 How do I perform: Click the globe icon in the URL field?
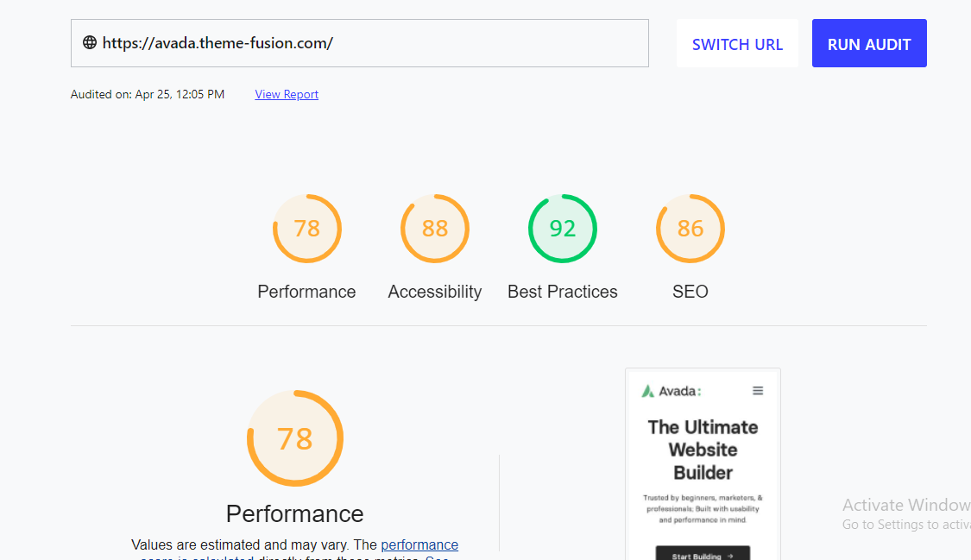[90, 42]
